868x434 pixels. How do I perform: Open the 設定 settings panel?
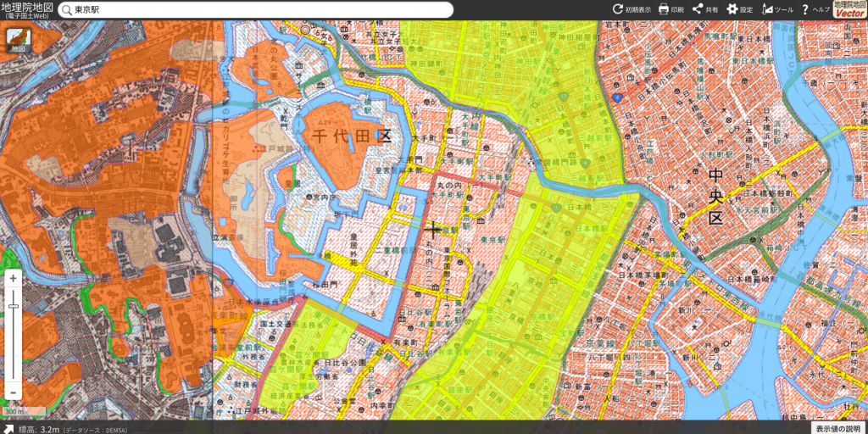(739, 9)
